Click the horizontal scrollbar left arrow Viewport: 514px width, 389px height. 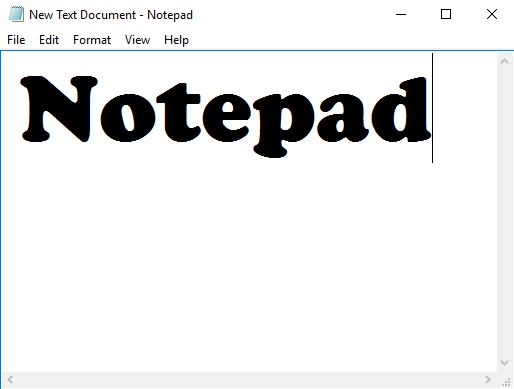click(10, 379)
